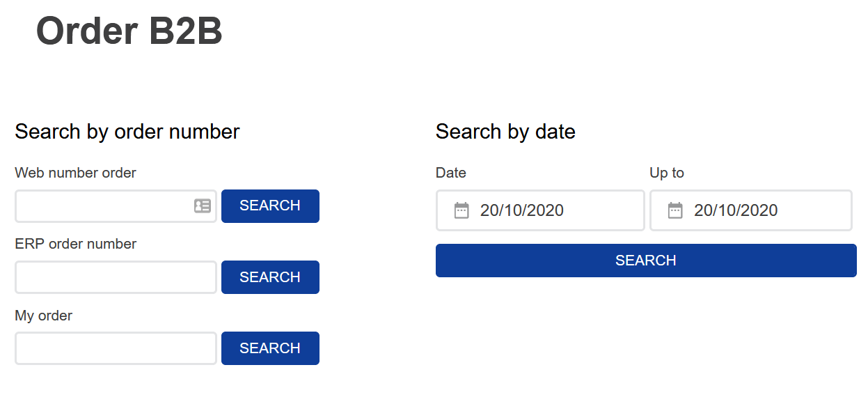Open the calendar icon in the Up to field
This screenshot has width=868, height=411.
click(x=675, y=210)
